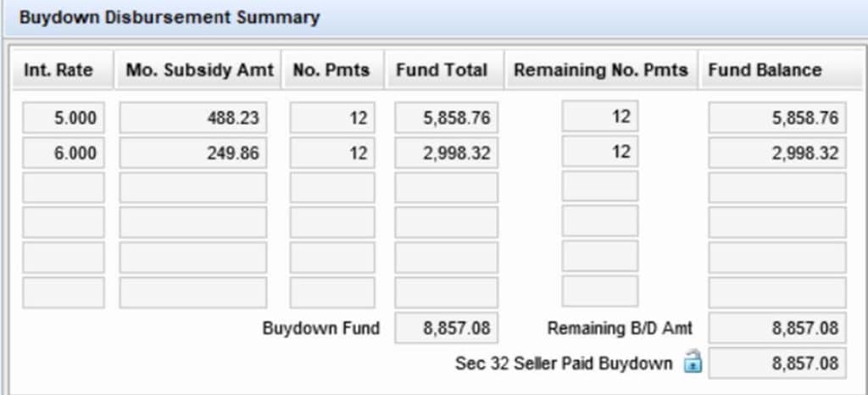Click the Mo. Subsidy Amt column header
Image resolution: width=868 pixels, height=395 pixels.
coord(198,70)
